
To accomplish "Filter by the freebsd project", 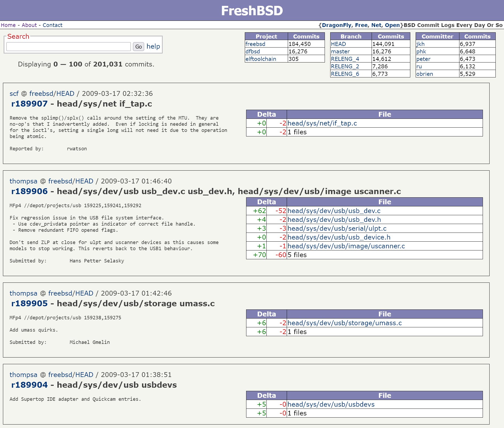I will 255,44.
